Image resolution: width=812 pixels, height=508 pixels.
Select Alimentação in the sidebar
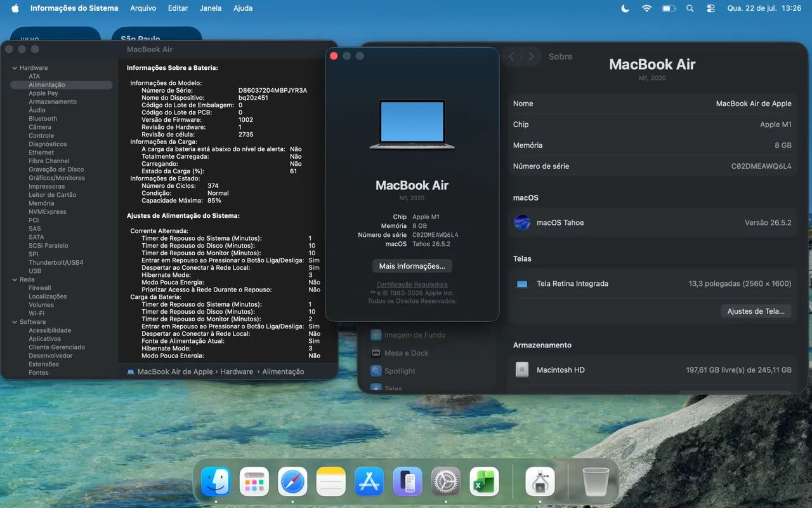(x=61, y=84)
